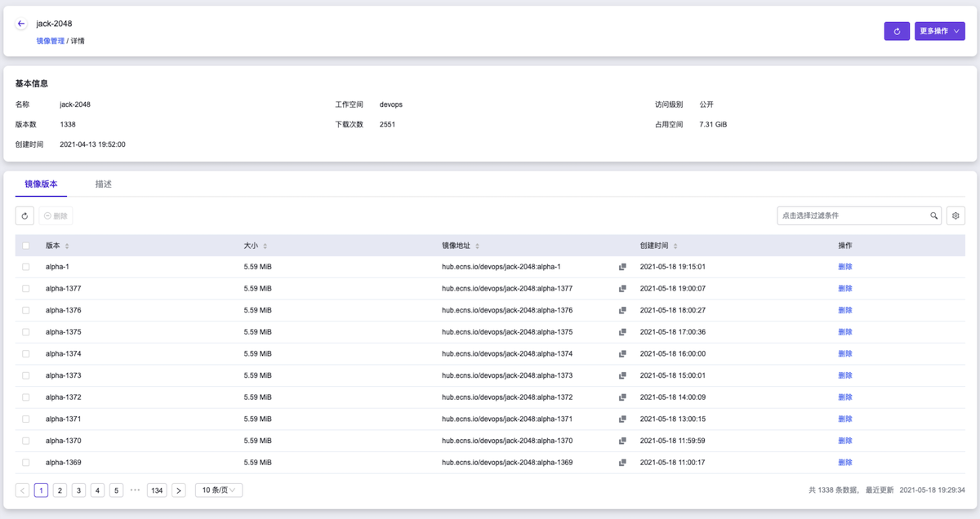This screenshot has width=980, height=519.
Task: Select the 镜像版本 tab
Action: 41,184
